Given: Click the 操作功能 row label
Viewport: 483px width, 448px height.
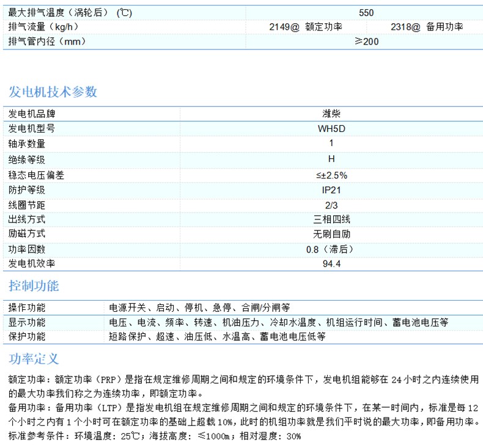Looking at the screenshot, I should pyautogui.click(x=27, y=307).
